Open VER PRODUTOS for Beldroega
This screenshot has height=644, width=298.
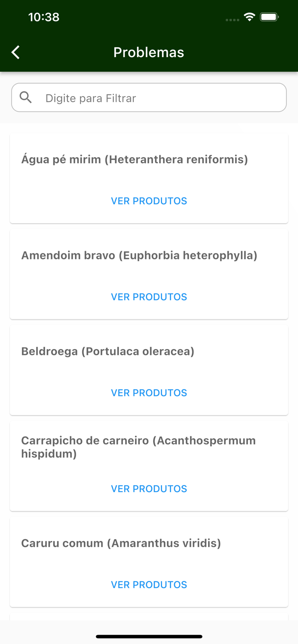pos(149,392)
